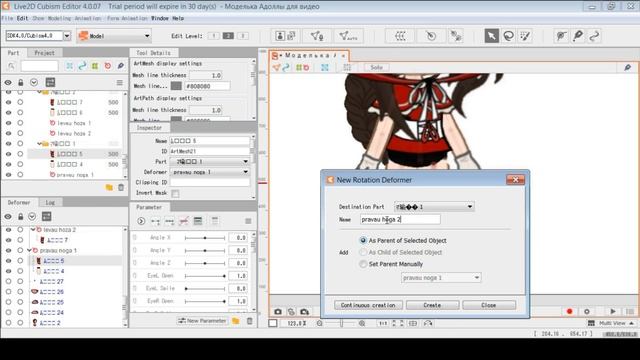Click the Clipping ID input field

point(209,182)
